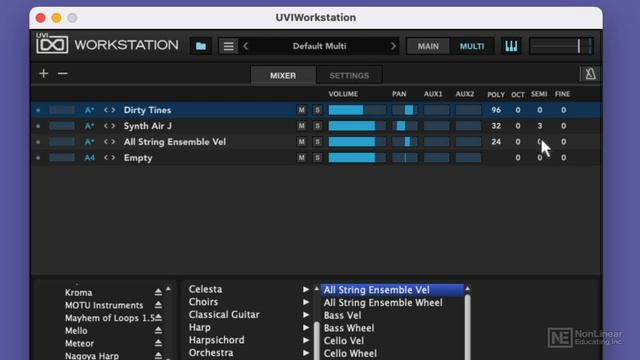Expand the Harpsichord category
640x360 pixels.
tap(306, 340)
